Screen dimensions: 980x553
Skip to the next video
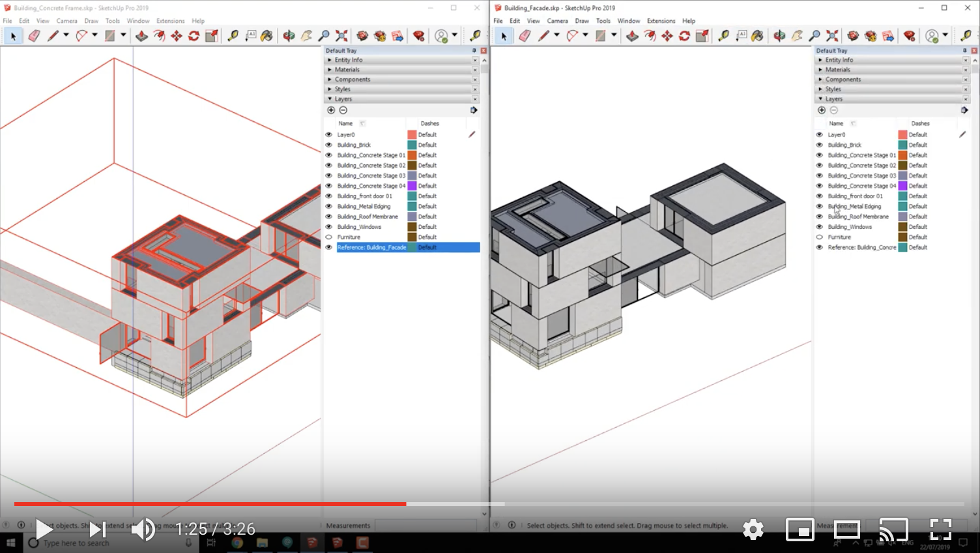[98, 529]
